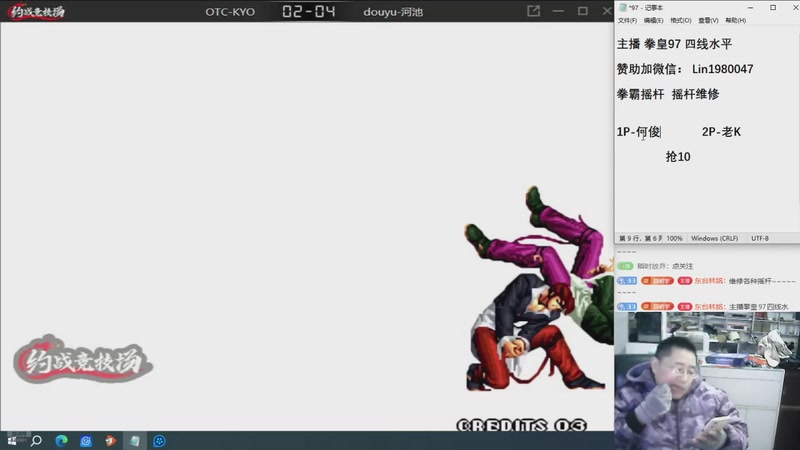Click the line '主播 拳皇97 四线水平' in Notepad
The height and width of the screenshot is (450, 800).
674,44
